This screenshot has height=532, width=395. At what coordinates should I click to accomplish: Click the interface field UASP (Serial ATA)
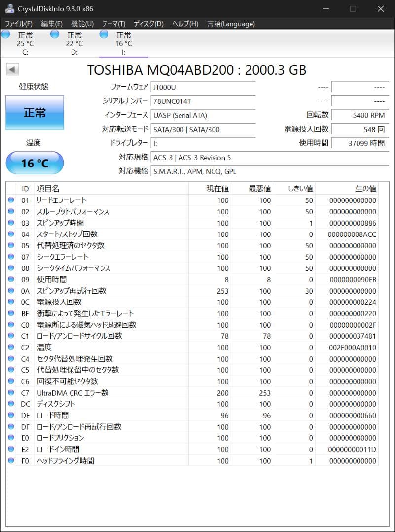[203, 115]
